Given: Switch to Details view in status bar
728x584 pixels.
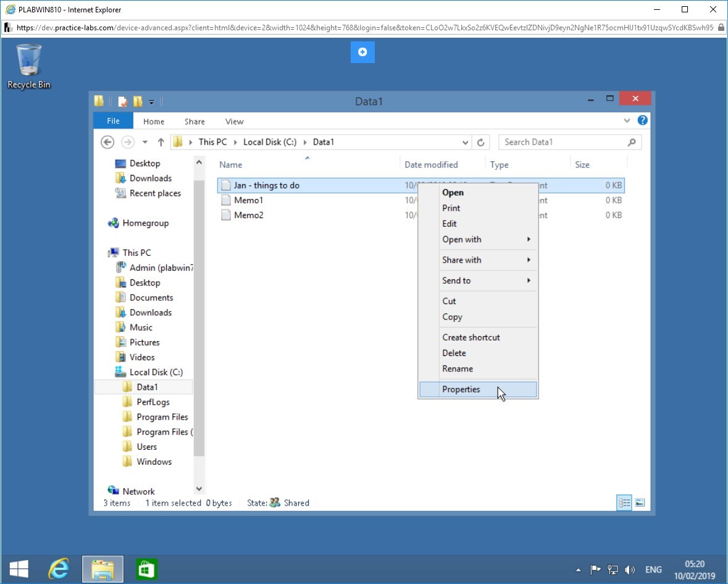Looking at the screenshot, I should pos(624,502).
